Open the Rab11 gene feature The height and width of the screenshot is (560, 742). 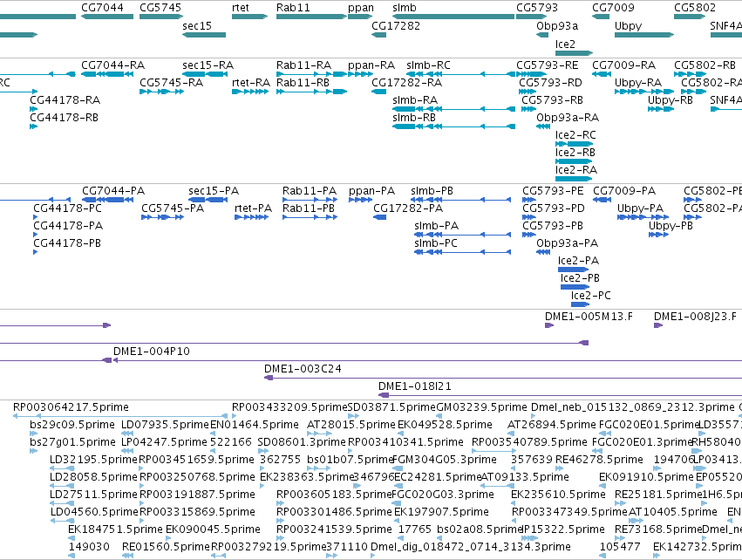[x=311, y=17]
